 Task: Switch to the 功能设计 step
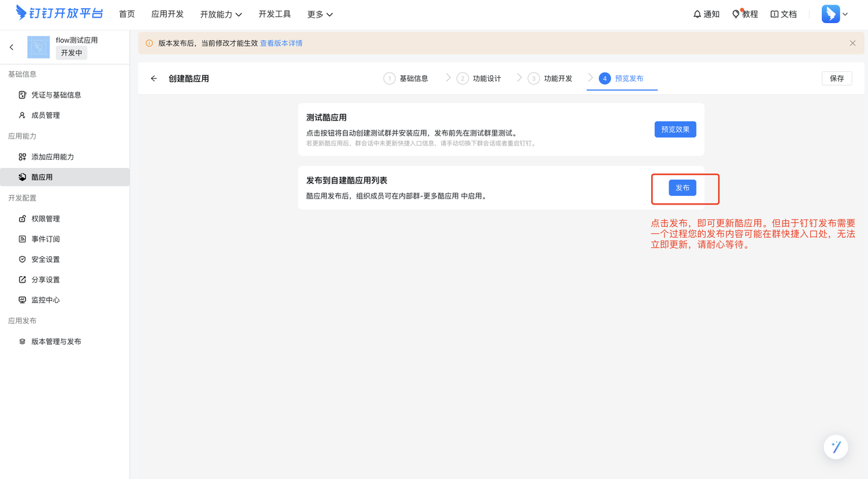tap(488, 78)
